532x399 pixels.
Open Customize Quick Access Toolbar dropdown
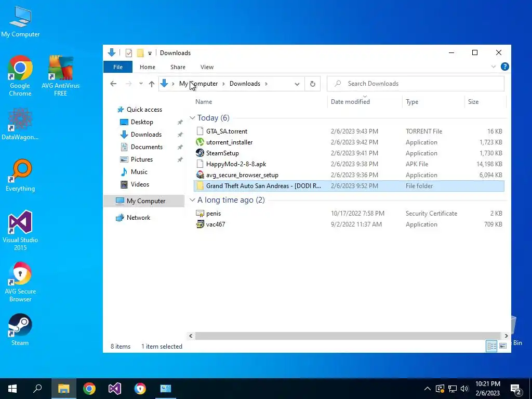pos(150,54)
